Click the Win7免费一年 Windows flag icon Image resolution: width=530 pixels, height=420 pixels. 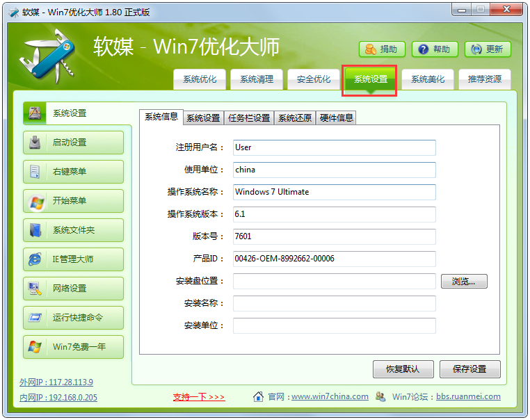pos(35,347)
